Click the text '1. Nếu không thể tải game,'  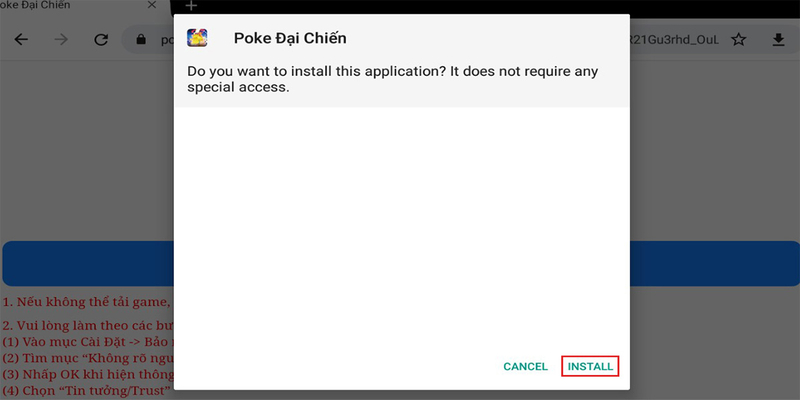click(86, 302)
